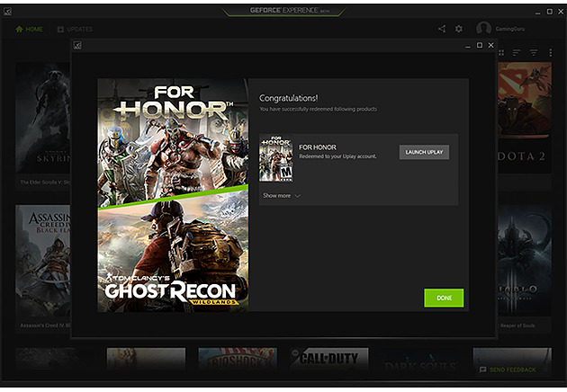567x392 pixels.
Task: Click the share icon in header
Action: [442, 29]
